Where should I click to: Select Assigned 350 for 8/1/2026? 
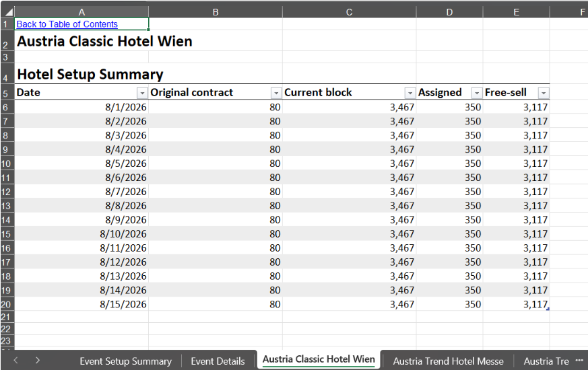449,107
